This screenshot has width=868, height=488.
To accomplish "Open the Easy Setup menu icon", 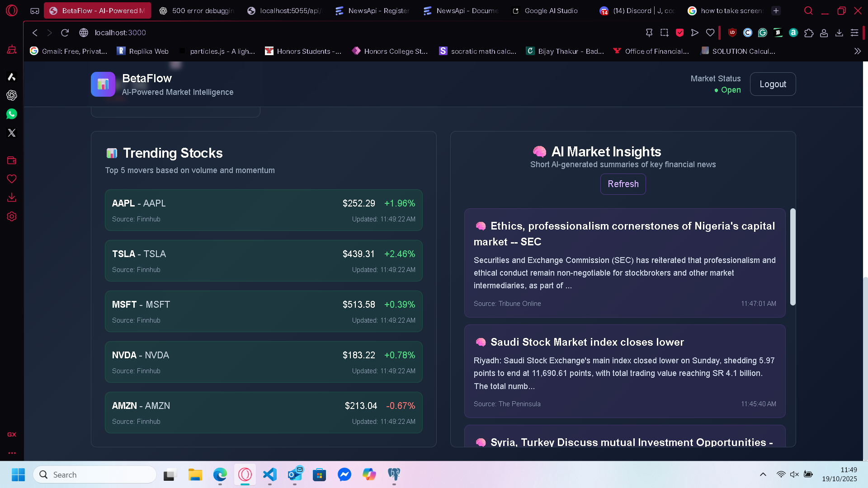I will 854,33.
